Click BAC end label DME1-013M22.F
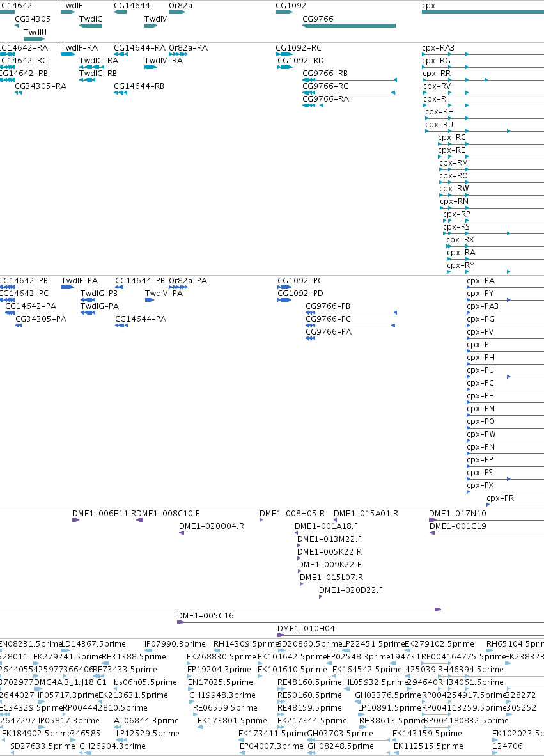Viewport: 544px width, 756px height. pyautogui.click(x=329, y=539)
